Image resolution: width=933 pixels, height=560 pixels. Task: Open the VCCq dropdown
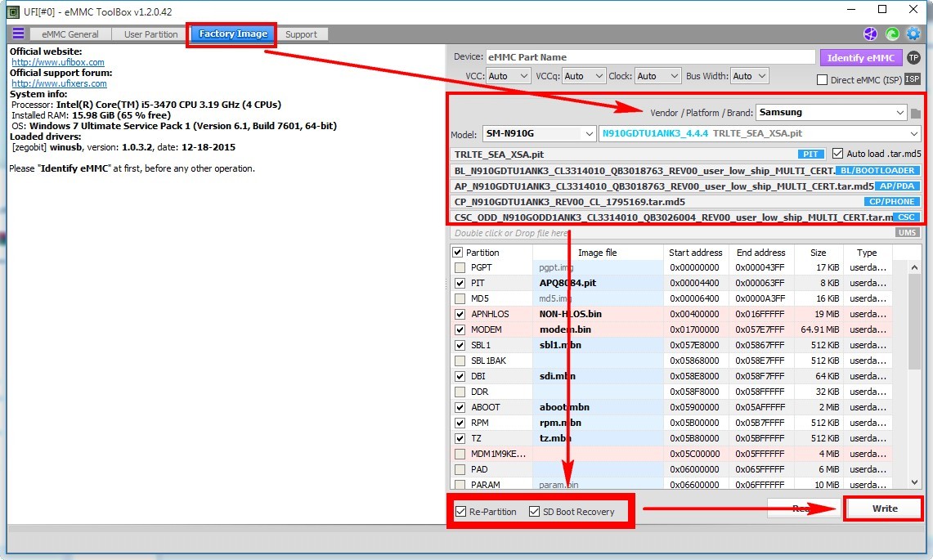click(x=583, y=76)
